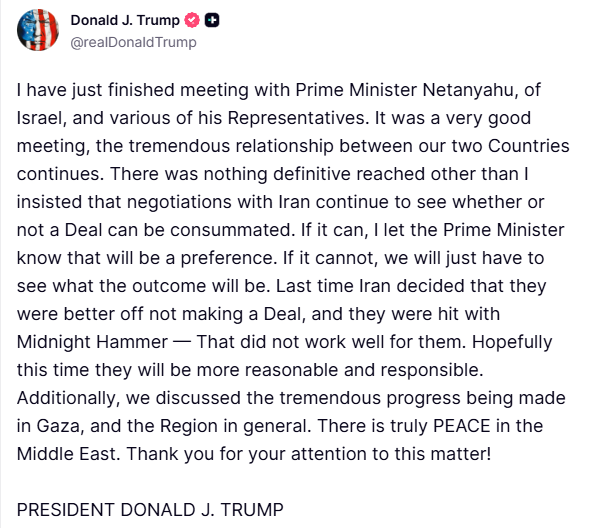Click the word Region in the post
The width and height of the screenshot is (590, 528).
pyautogui.click(x=189, y=426)
